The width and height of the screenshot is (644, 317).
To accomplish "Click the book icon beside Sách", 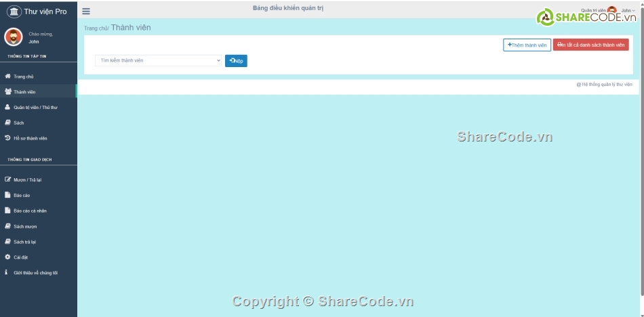I will coord(7,123).
